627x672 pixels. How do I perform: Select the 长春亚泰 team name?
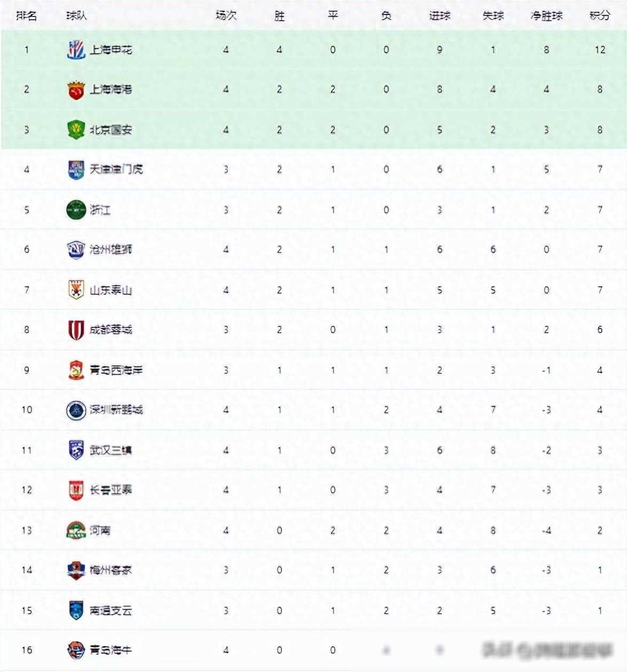click(111, 490)
